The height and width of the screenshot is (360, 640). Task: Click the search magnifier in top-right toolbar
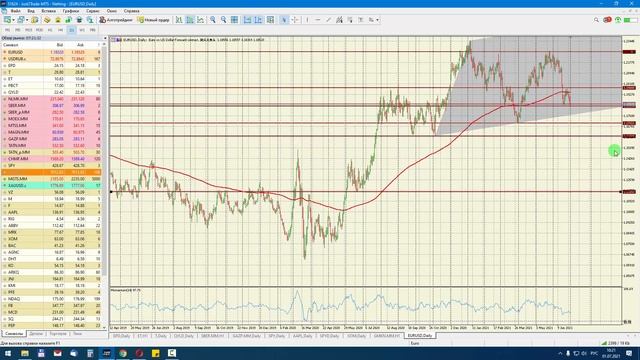click(596, 20)
